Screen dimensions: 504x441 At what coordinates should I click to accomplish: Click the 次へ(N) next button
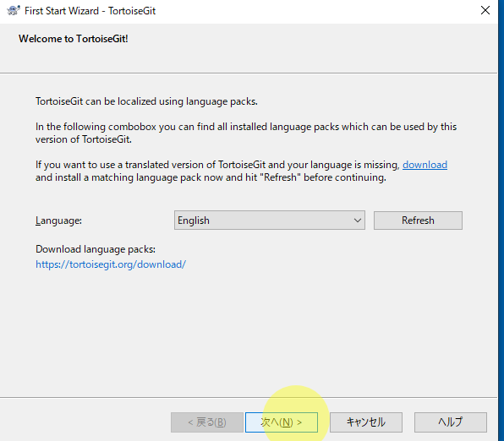coord(282,422)
